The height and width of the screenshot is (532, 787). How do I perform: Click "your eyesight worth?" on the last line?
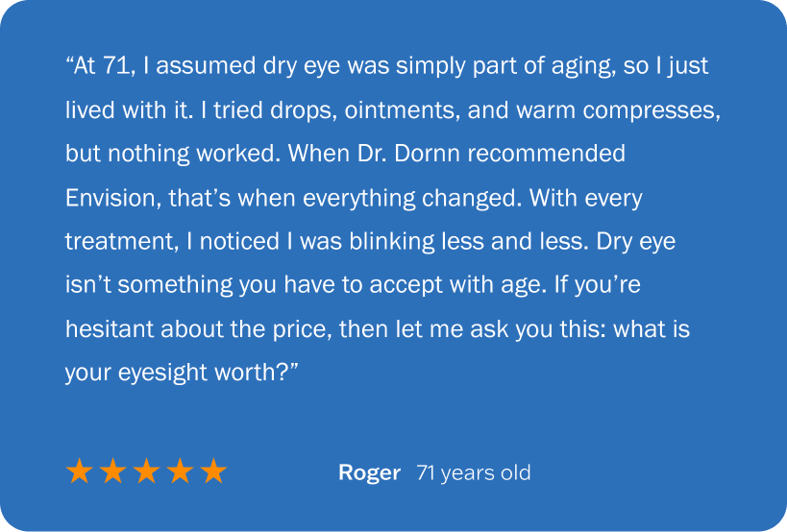point(183,374)
